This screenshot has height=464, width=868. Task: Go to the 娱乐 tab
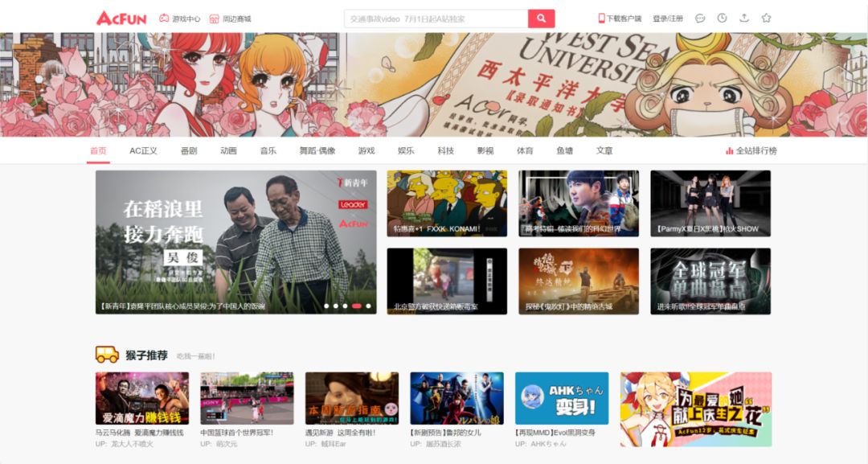(x=406, y=150)
